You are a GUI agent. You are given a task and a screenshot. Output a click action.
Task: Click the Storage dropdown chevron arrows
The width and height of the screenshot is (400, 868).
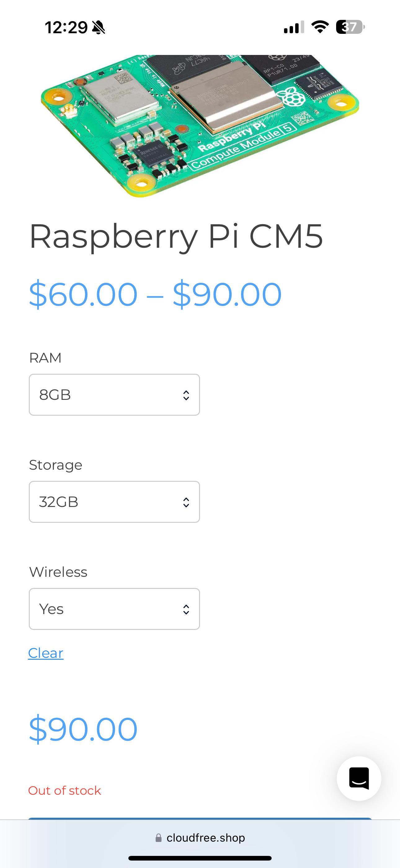pyautogui.click(x=186, y=502)
